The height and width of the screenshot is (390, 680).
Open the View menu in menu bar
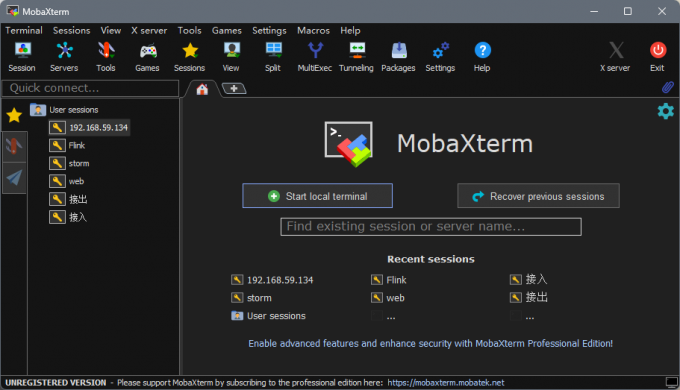tap(111, 30)
